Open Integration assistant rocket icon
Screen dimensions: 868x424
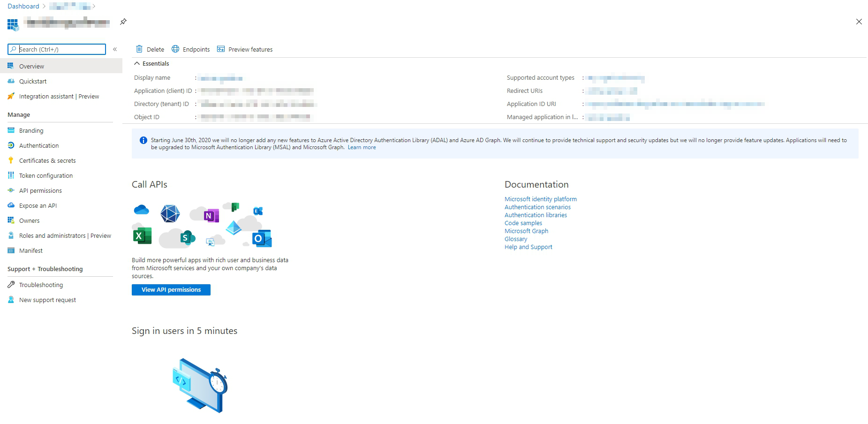(11, 96)
